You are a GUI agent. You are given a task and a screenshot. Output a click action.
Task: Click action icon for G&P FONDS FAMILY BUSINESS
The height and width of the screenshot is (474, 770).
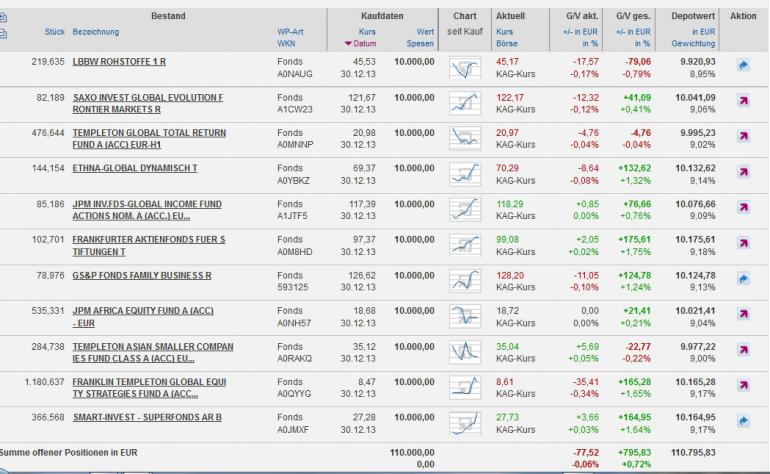coord(743,279)
